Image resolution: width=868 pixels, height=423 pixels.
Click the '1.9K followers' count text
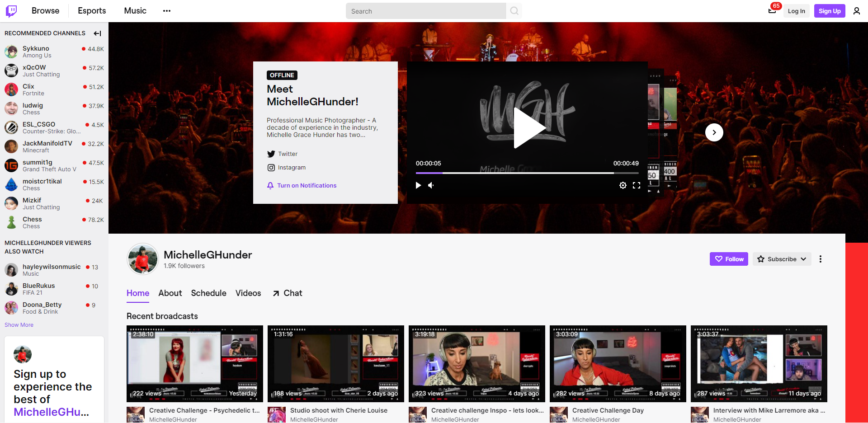coord(184,266)
